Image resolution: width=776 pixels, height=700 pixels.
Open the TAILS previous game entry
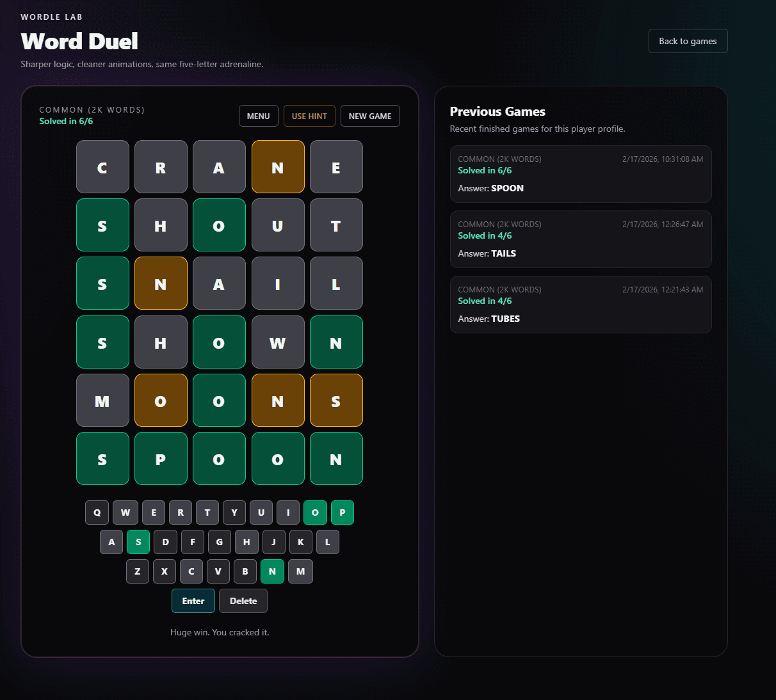pos(580,239)
